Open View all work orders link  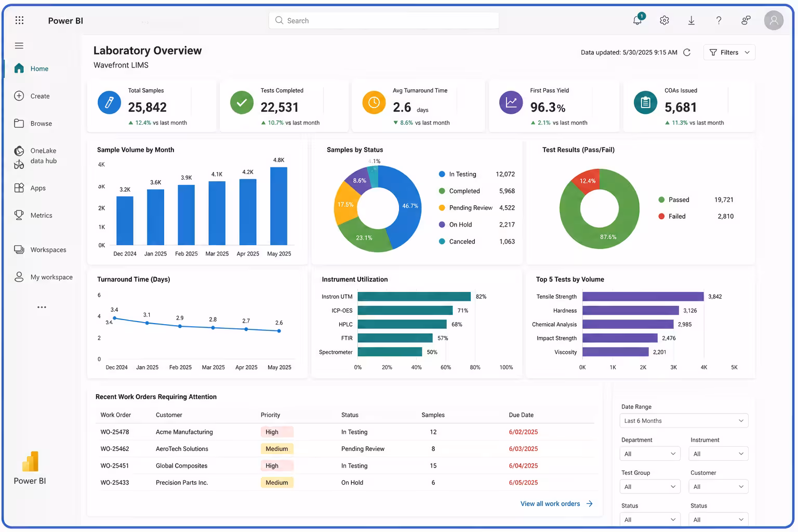tap(550, 503)
